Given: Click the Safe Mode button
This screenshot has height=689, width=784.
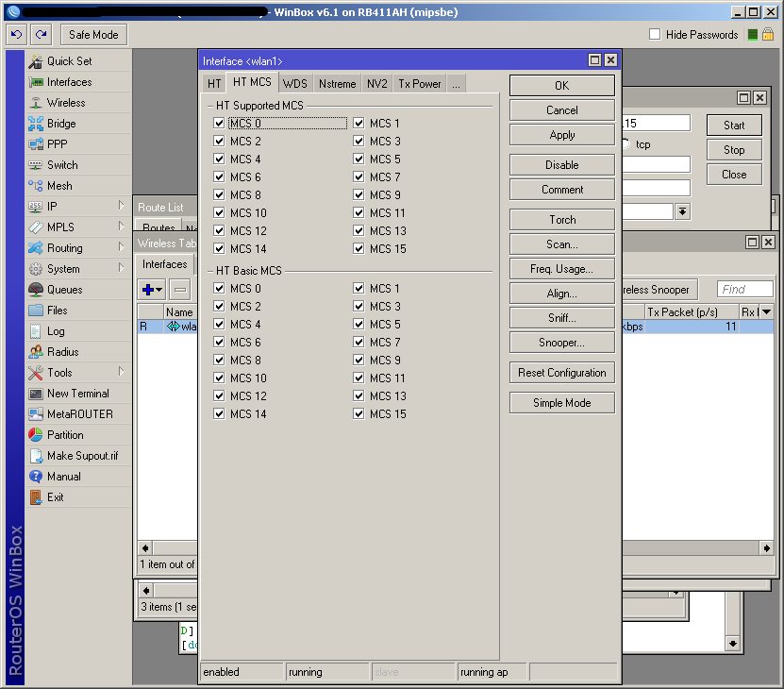Looking at the screenshot, I should click(93, 35).
